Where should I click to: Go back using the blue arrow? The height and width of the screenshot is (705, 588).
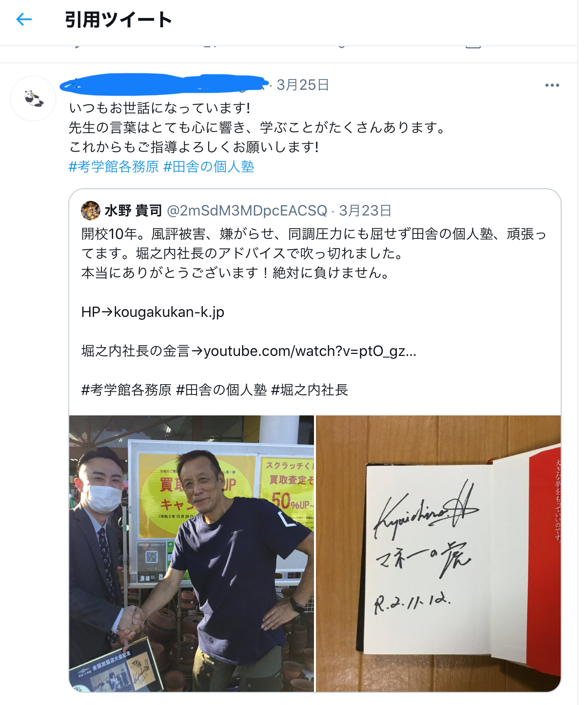(x=24, y=20)
